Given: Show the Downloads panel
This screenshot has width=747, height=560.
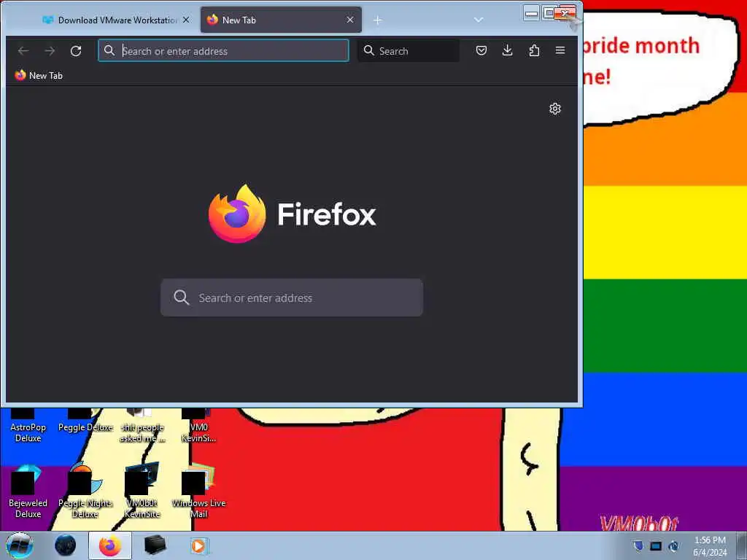Looking at the screenshot, I should tap(508, 50).
